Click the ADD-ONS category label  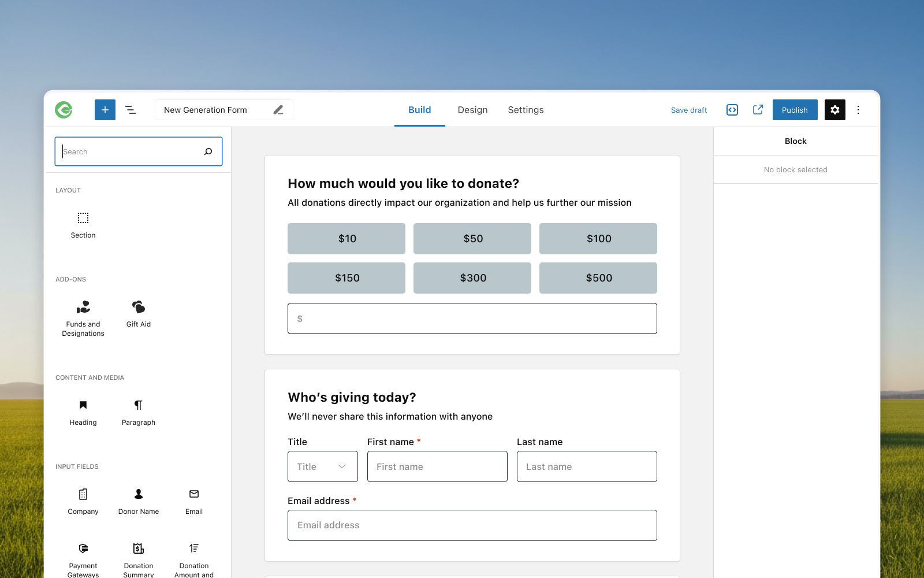(71, 279)
